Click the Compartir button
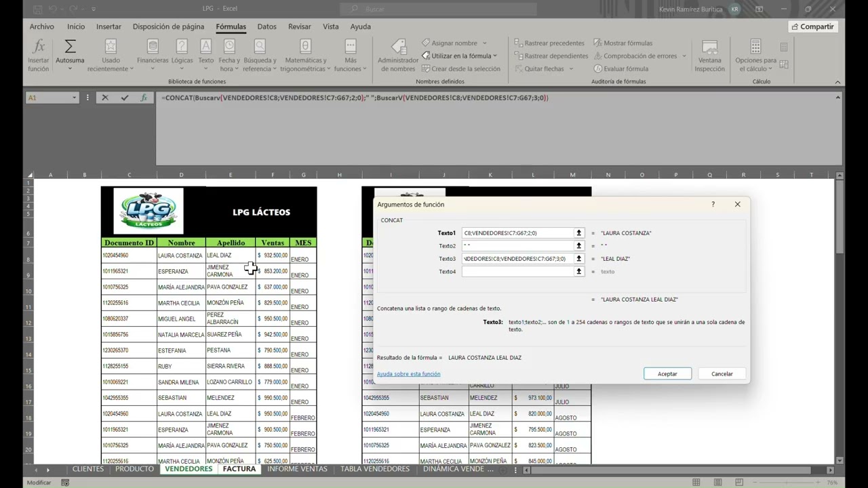This screenshot has height=488, width=868. tap(812, 26)
